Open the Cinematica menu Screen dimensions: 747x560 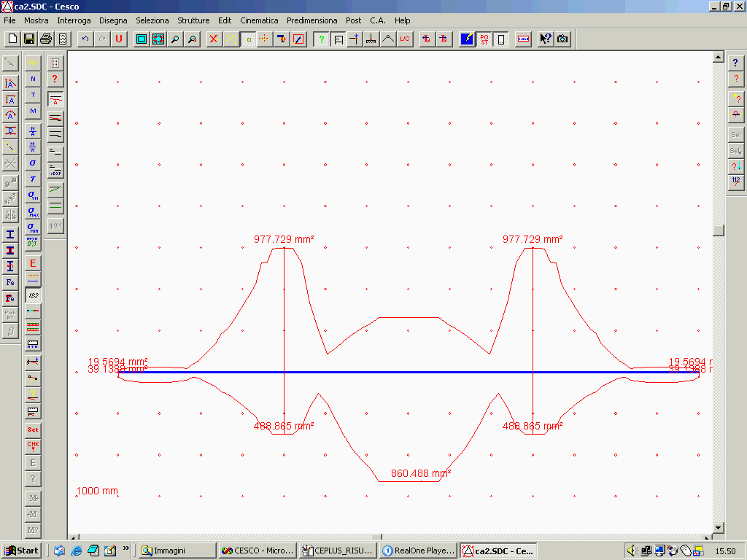(x=259, y=20)
